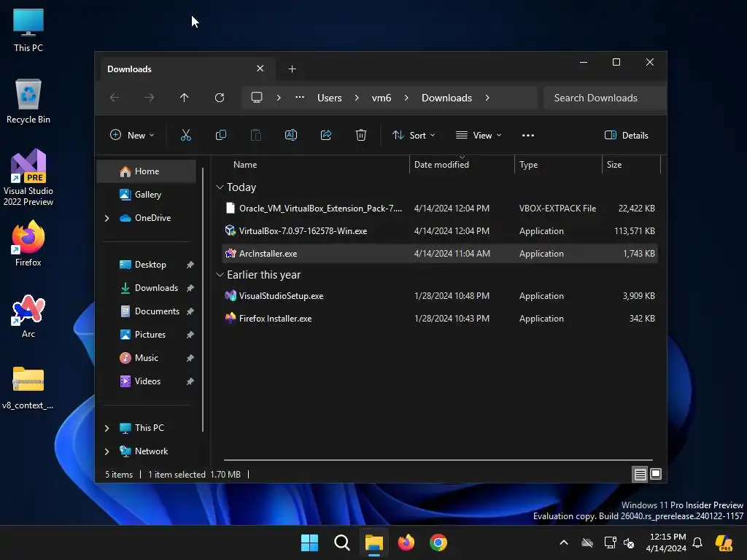Open Pictures quick access folder
Screen dimensions: 747x560
tap(146, 334)
